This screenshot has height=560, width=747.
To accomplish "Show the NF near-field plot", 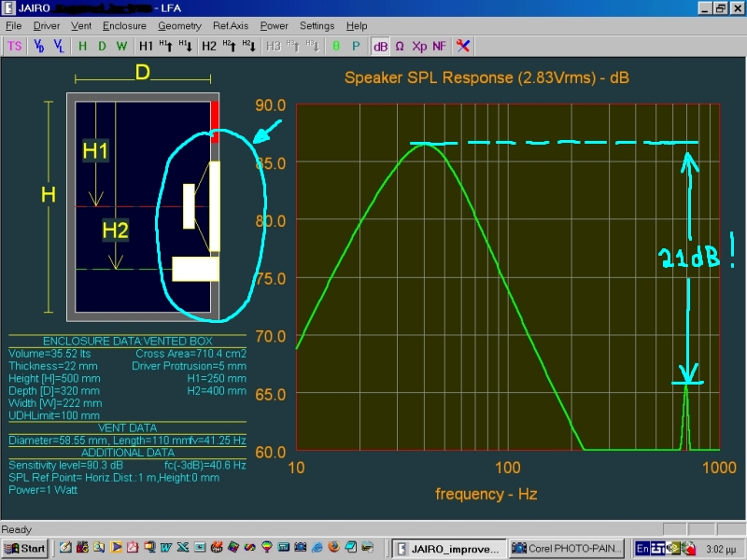I will tap(439, 46).
